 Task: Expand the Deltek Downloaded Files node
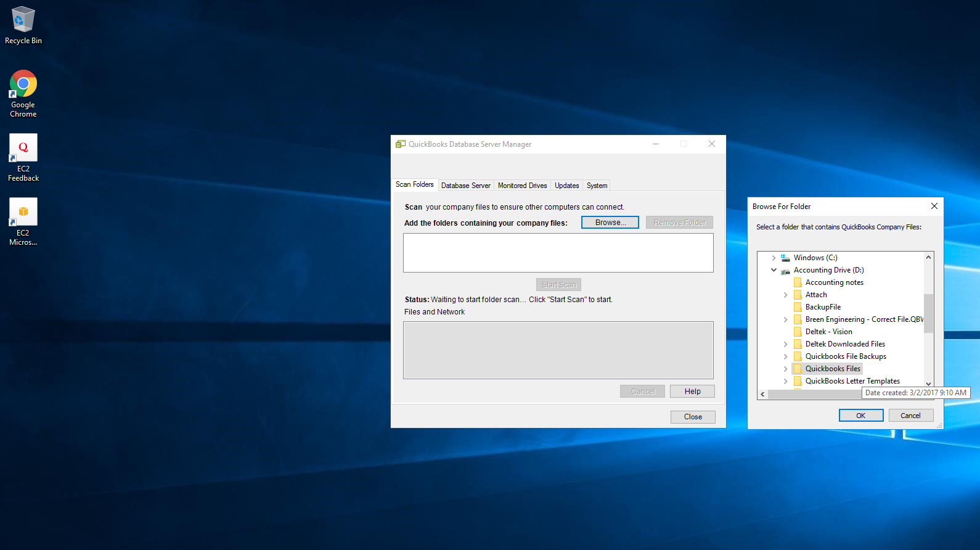(x=786, y=344)
